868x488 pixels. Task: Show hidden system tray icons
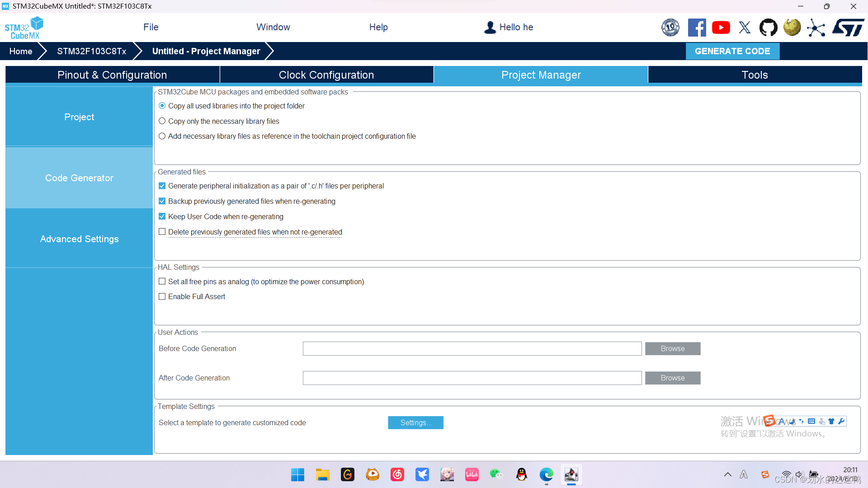tap(727, 474)
